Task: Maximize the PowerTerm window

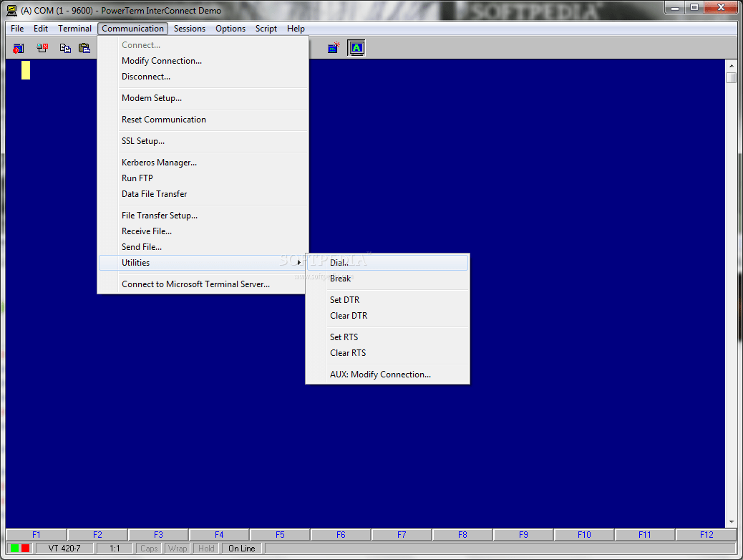Action: coord(694,7)
